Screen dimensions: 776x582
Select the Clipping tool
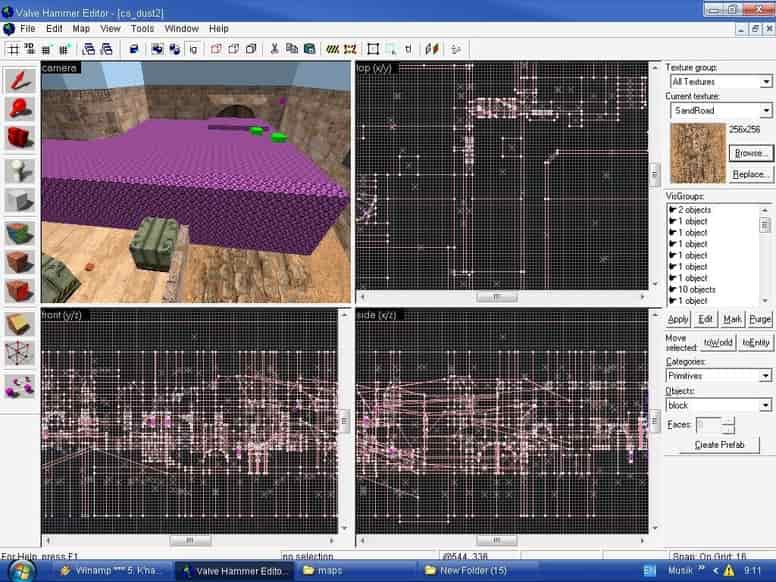(x=20, y=324)
